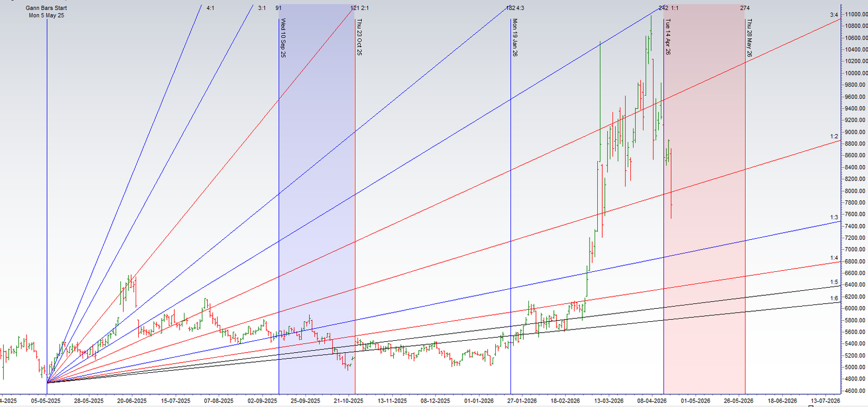
Task: Click the 2:1 red fan line label
Action: point(365,8)
